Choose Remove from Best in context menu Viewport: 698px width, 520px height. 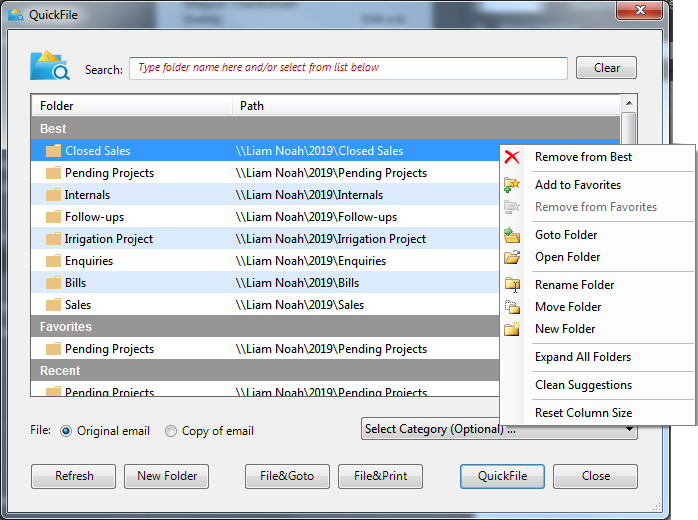coord(583,157)
